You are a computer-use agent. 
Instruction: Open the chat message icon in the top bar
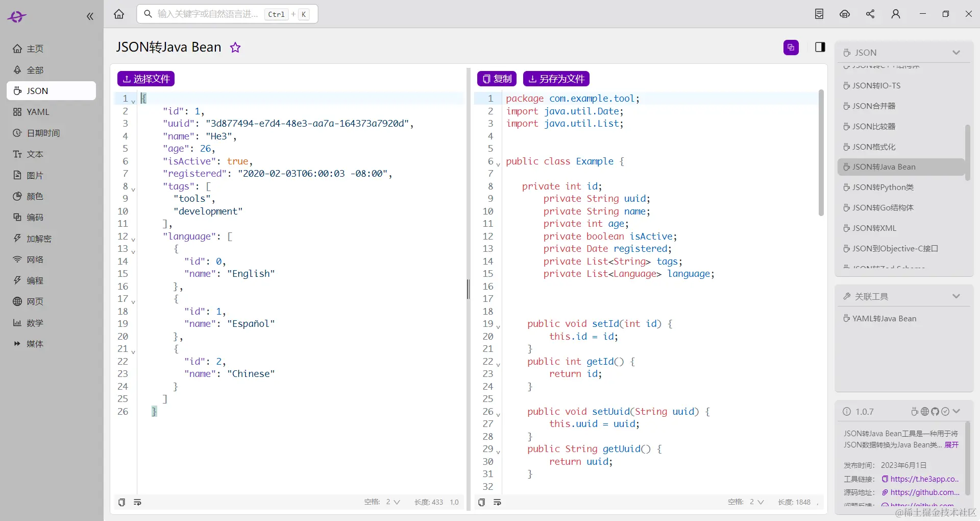pyautogui.click(x=845, y=14)
